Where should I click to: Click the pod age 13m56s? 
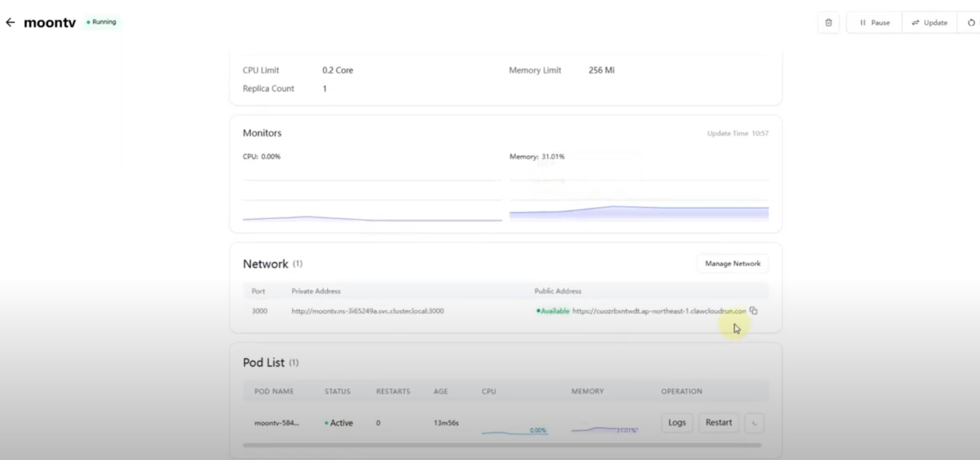(x=446, y=423)
